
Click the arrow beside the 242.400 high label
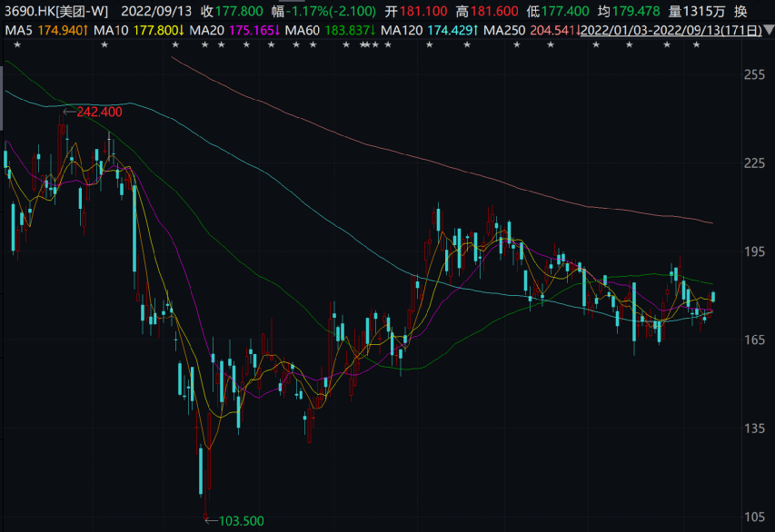click(69, 112)
